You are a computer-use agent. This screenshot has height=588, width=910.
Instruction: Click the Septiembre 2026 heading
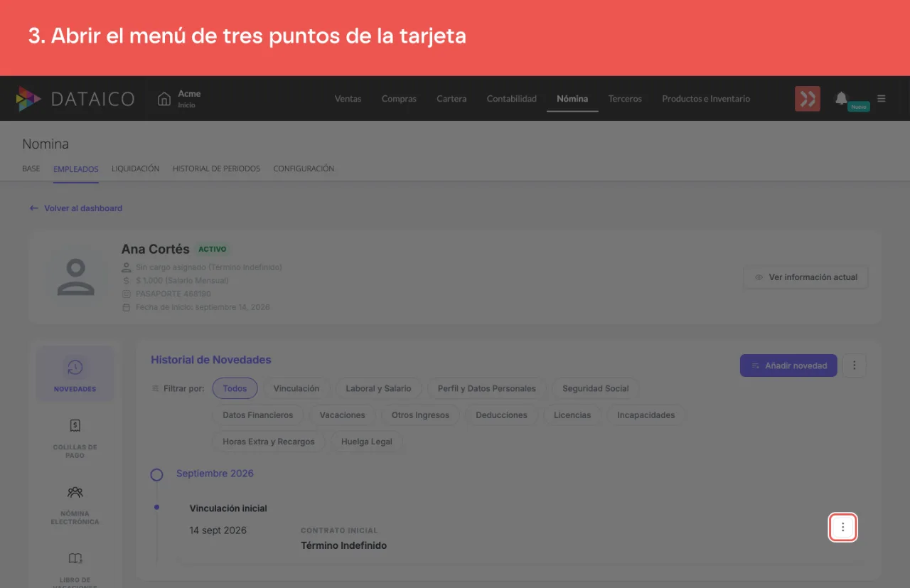click(215, 474)
